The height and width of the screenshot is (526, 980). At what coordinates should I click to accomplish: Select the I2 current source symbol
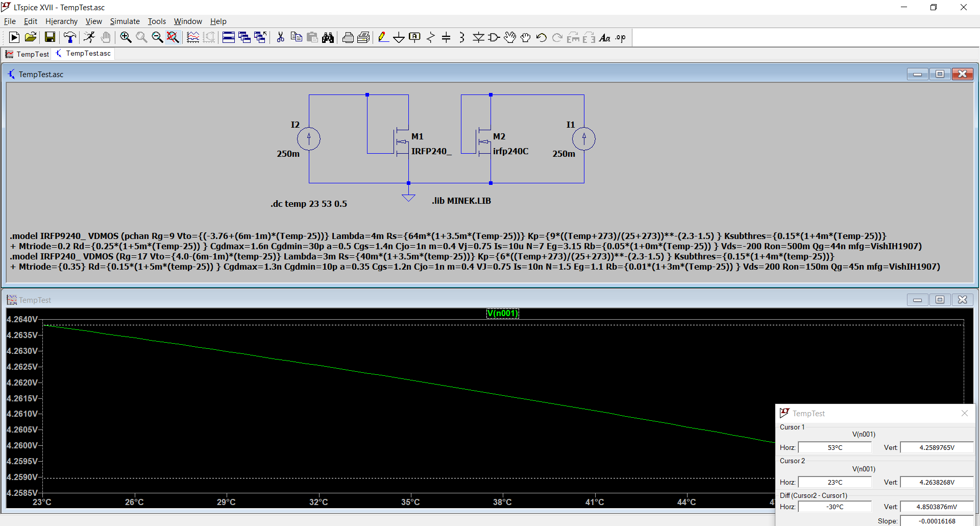pyautogui.click(x=308, y=139)
